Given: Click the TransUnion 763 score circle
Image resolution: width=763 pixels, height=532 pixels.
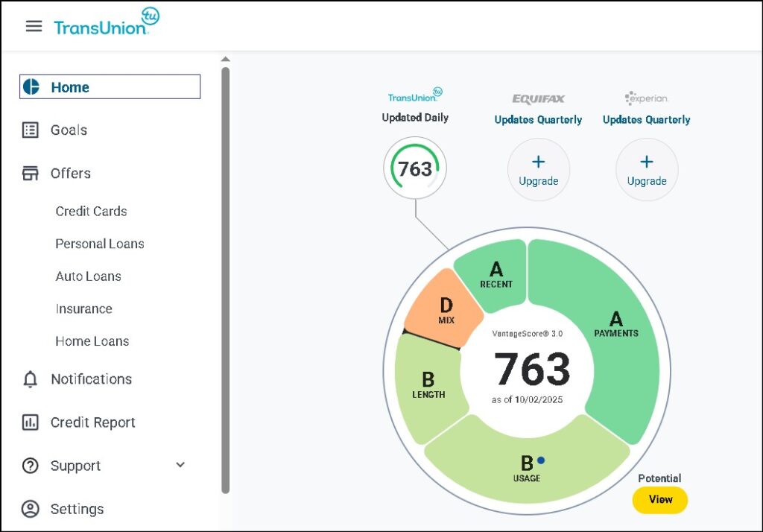Looking at the screenshot, I should pyautogui.click(x=415, y=169).
